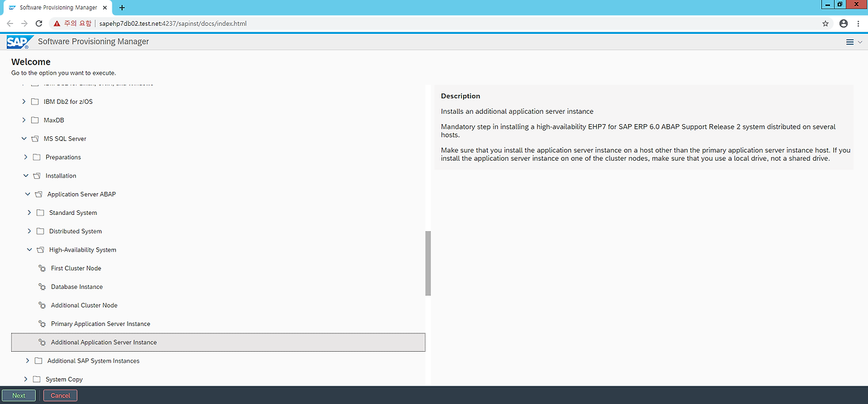Click the gear icon beside Additional Application Server Instance
This screenshot has width=868, height=404.
click(x=42, y=342)
